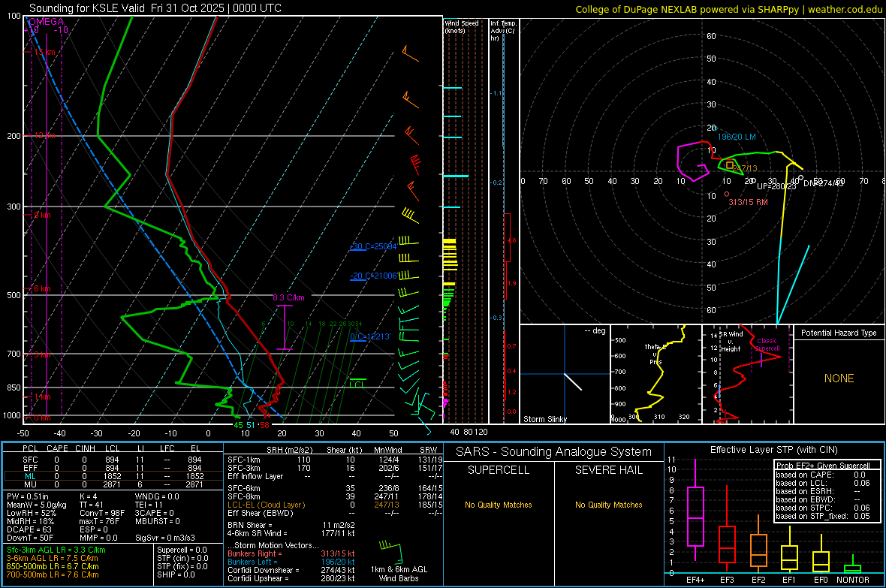Select the Inf. Temp. Adv. panel header
Screen dimensions: 886x588
click(x=503, y=31)
